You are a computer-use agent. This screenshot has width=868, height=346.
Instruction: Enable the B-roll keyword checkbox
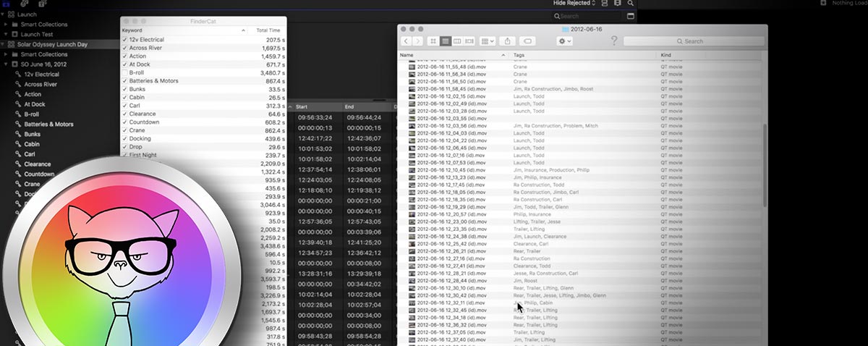(125, 72)
